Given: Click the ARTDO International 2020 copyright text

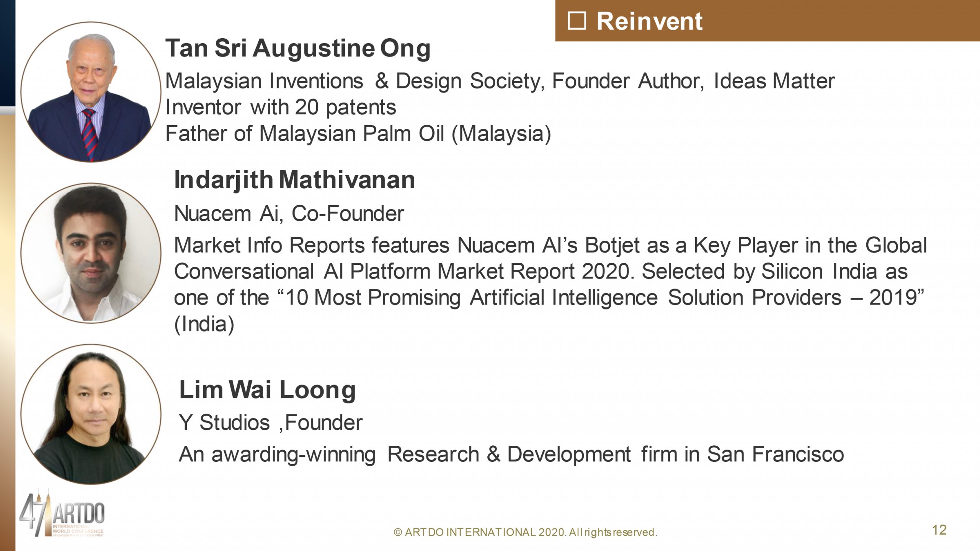Looking at the screenshot, I should (x=526, y=532).
